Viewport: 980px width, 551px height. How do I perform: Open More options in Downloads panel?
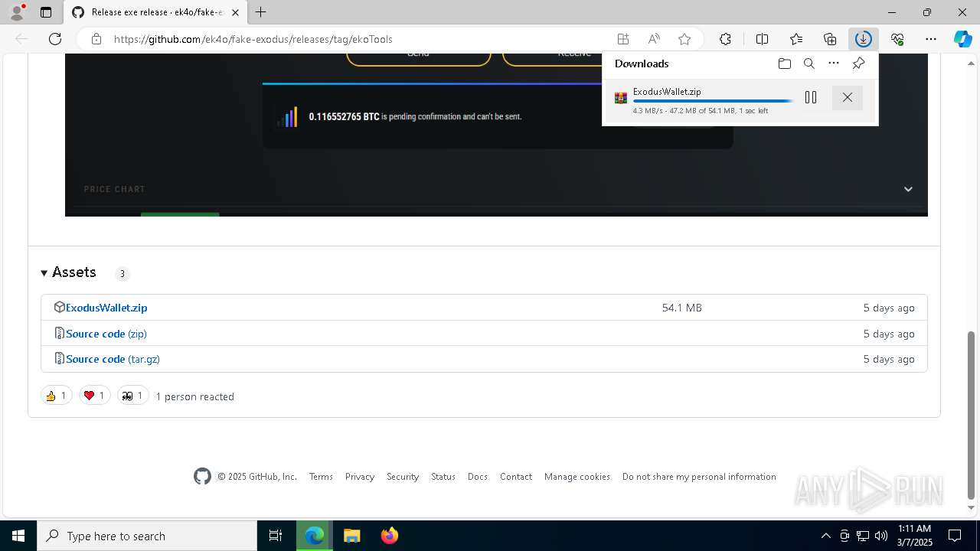coord(834,64)
